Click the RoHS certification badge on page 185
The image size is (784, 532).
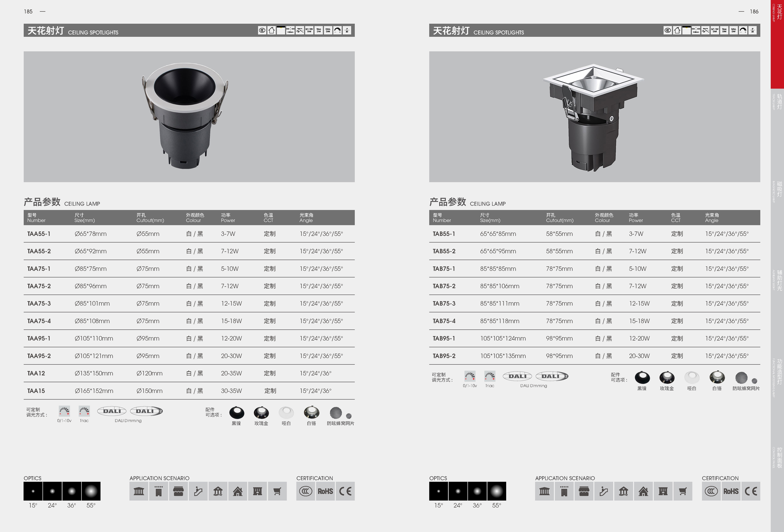pyautogui.click(x=325, y=491)
